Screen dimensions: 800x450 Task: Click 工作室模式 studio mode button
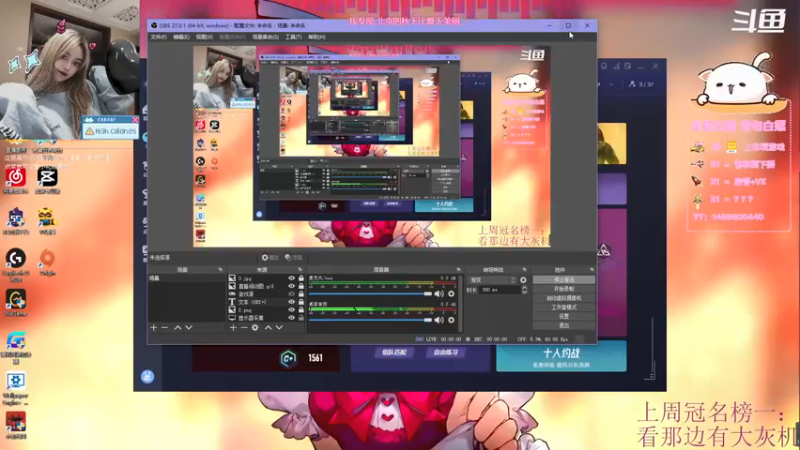point(564,307)
